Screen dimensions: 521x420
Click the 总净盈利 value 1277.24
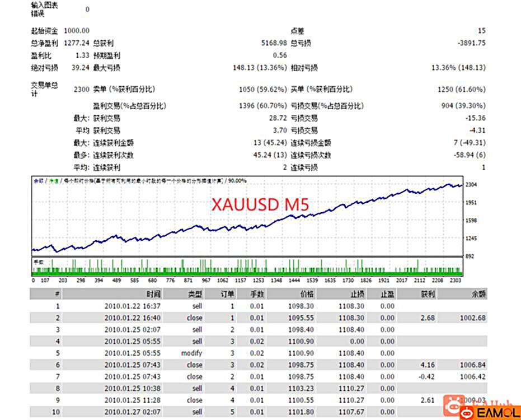[x=77, y=43]
